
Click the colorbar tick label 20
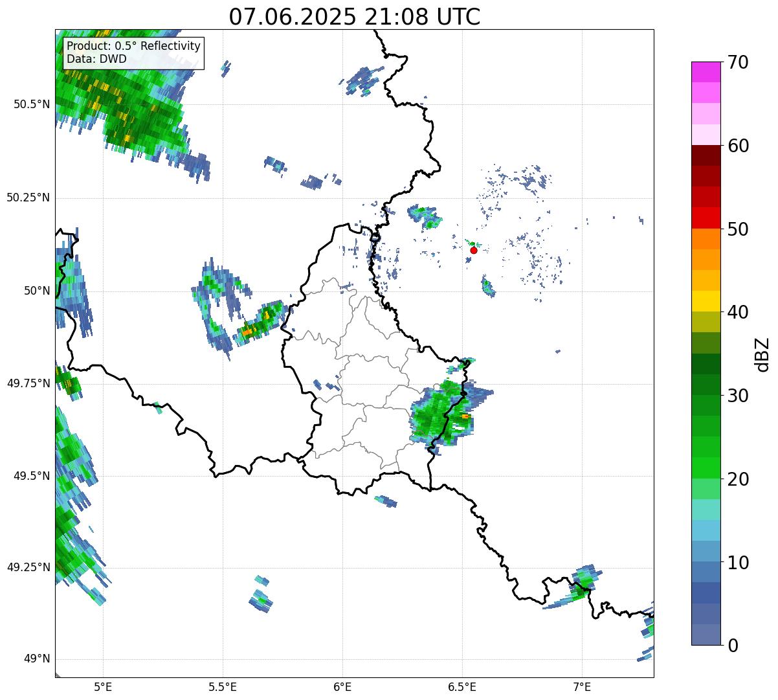tap(738, 479)
